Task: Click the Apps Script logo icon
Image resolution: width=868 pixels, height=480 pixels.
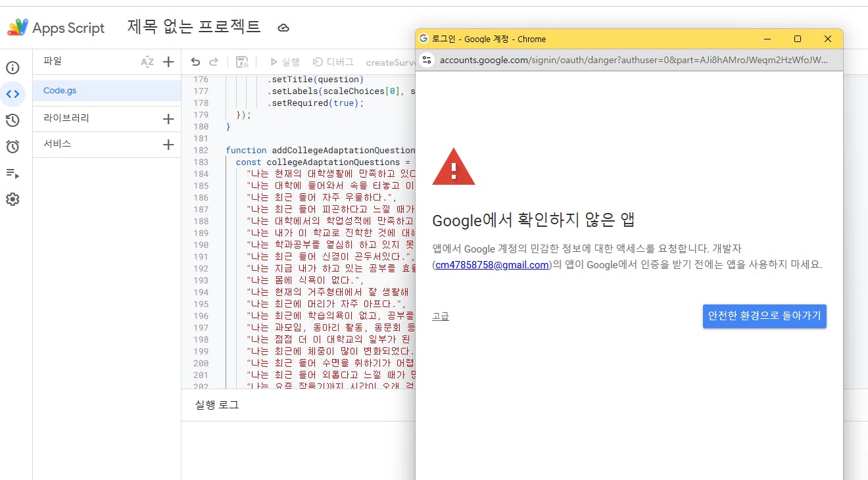Action: pos(18,28)
